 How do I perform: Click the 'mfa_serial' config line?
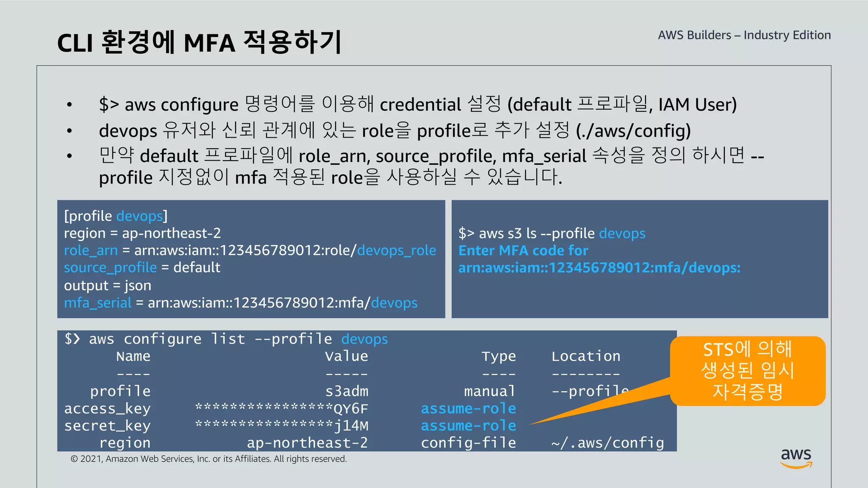coord(241,303)
